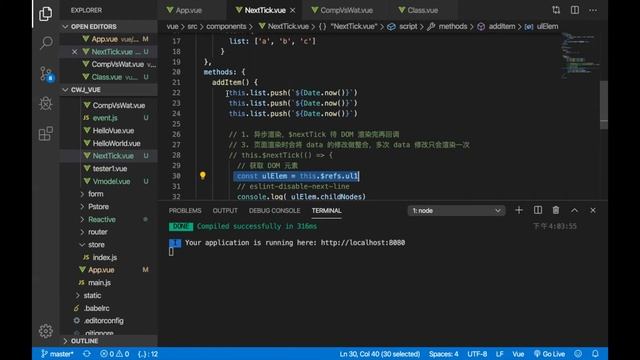Open index.js under store folder
640x360 pixels.
coord(109,257)
